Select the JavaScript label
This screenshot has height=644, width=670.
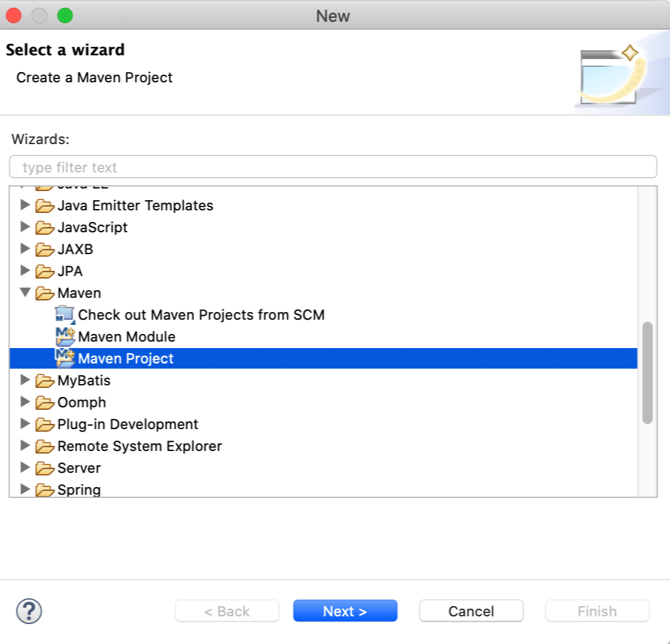point(93,228)
